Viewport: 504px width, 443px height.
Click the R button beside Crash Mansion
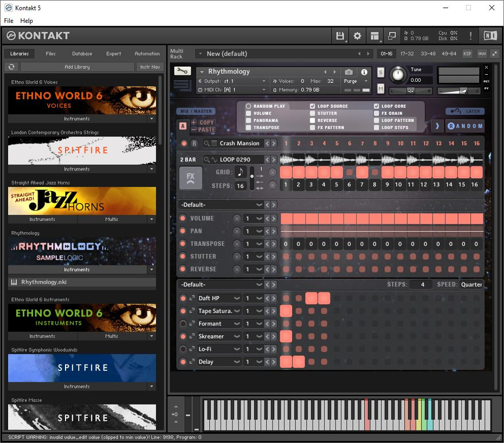[194, 144]
